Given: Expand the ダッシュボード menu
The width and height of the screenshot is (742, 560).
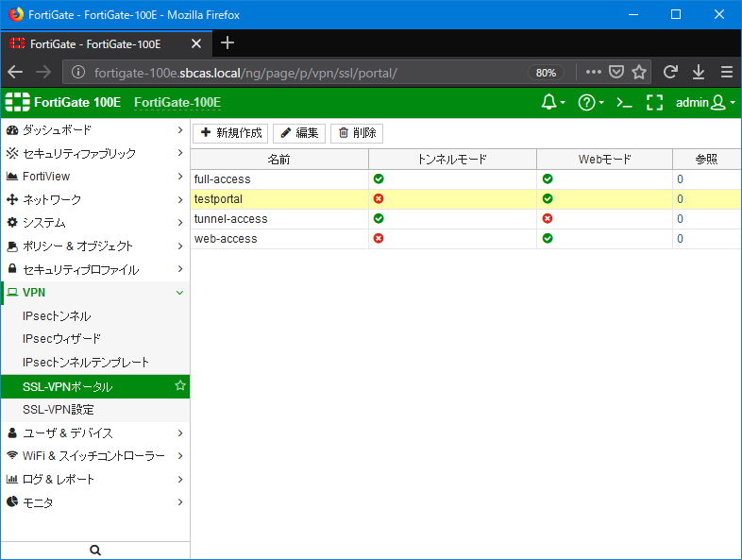Looking at the screenshot, I should 95,129.
